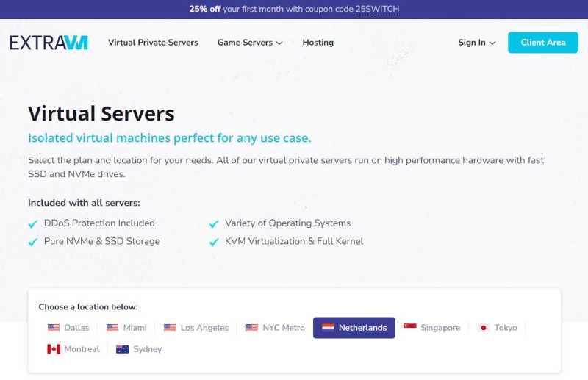
Task: Click the 25SWITCH coupon code link
Action: point(377,9)
